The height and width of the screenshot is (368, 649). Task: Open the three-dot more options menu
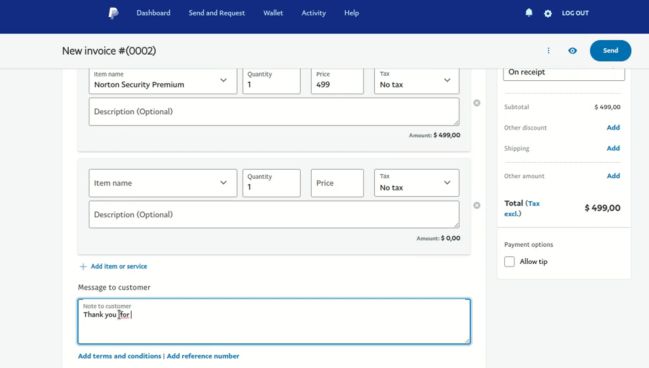click(548, 51)
